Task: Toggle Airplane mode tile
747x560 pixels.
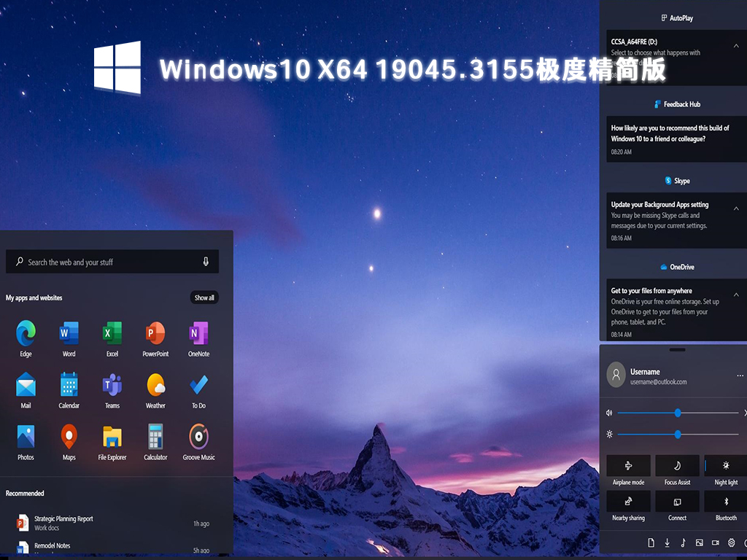Action: 628,466
